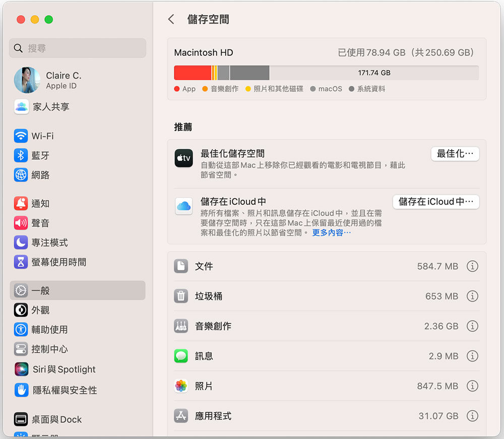Screen dimensions: 504x439
Task: Open the 控制中心 switches icon
Action: pos(21,349)
